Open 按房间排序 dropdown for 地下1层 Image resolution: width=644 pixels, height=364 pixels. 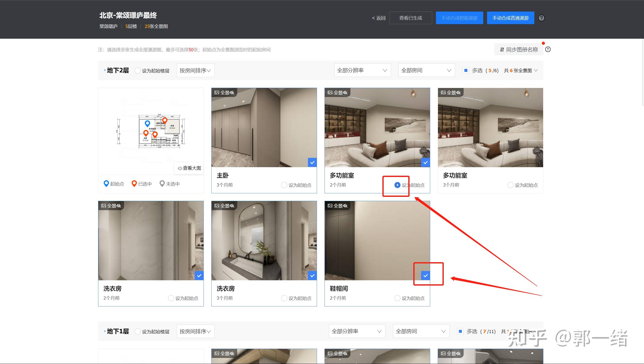[195, 331]
